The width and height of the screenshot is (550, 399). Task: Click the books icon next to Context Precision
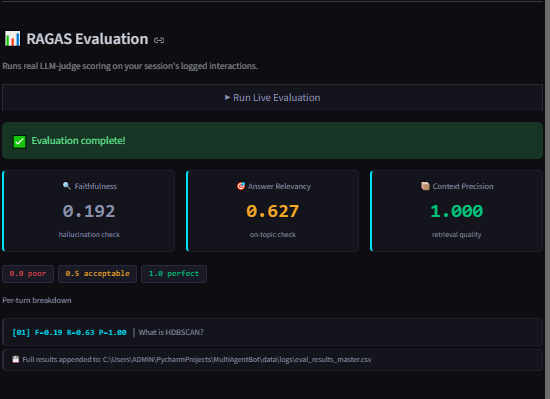click(x=425, y=186)
